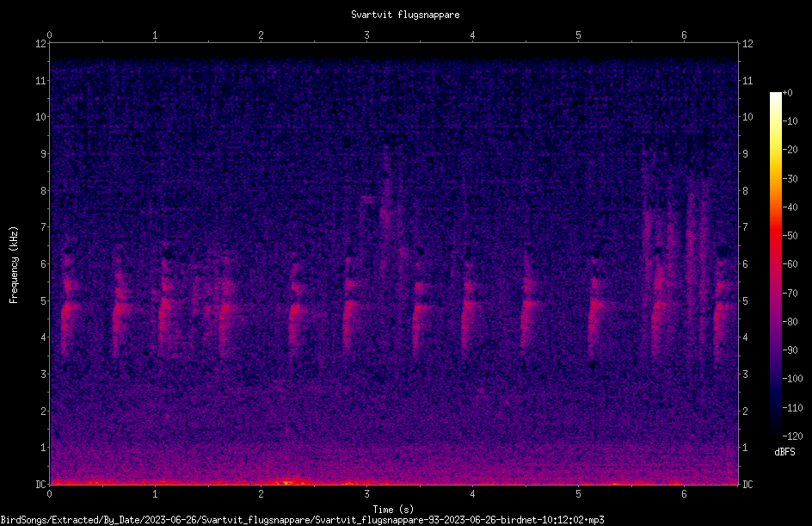
Task: Click the "-20" value on the dBFS scale
Action: (790, 150)
